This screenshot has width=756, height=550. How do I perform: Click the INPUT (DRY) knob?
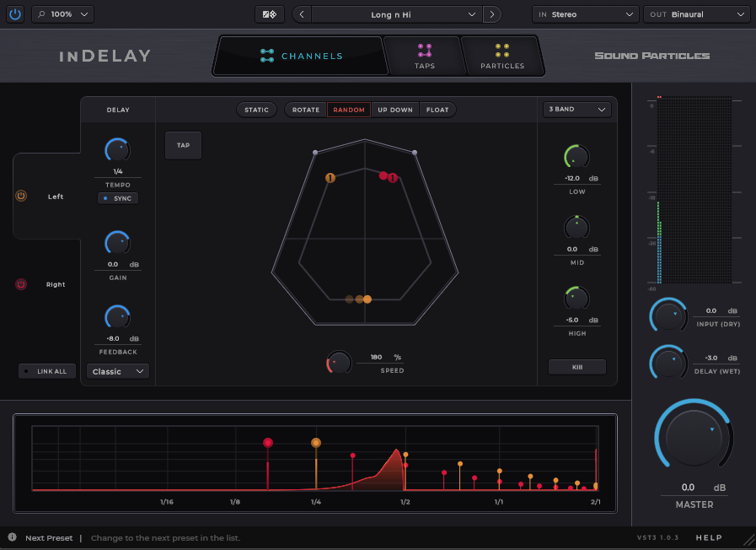(668, 315)
